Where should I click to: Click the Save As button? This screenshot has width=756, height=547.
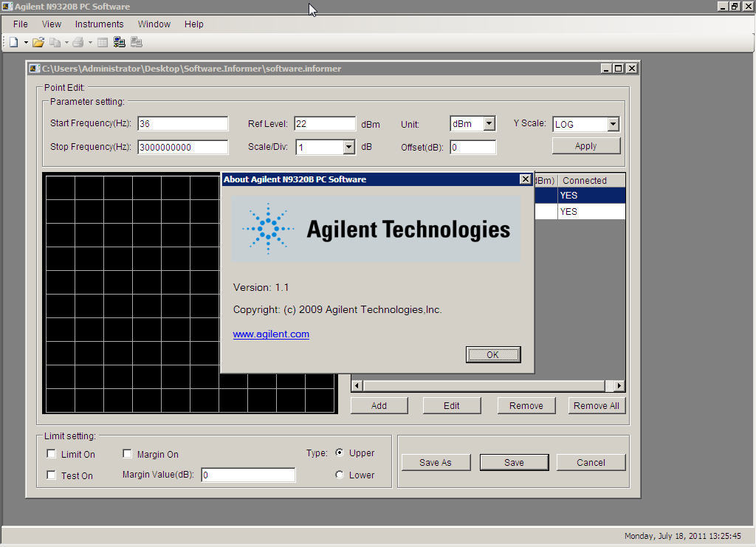[436, 463]
